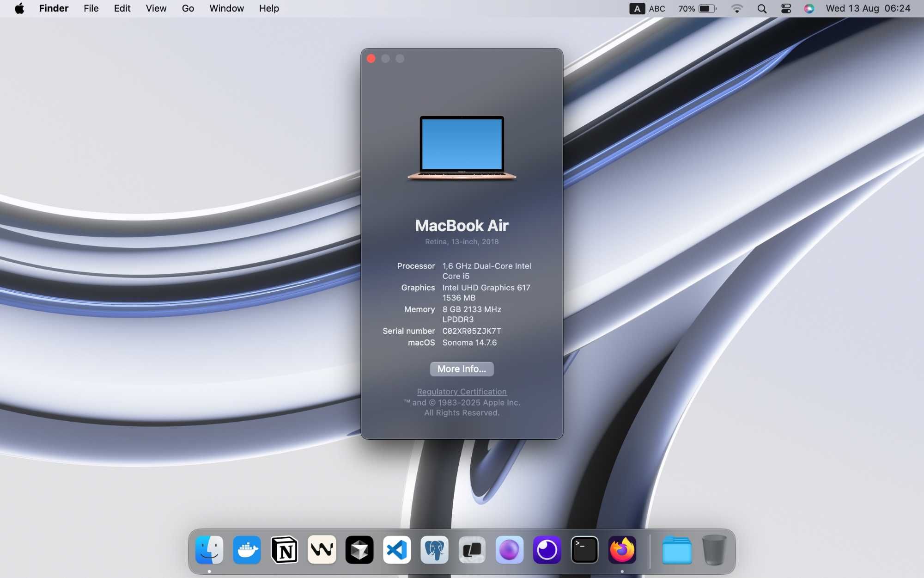The width and height of the screenshot is (924, 578).
Task: Click the '1,6 GHz Dual-Core Intel' processor value
Action: (486, 266)
